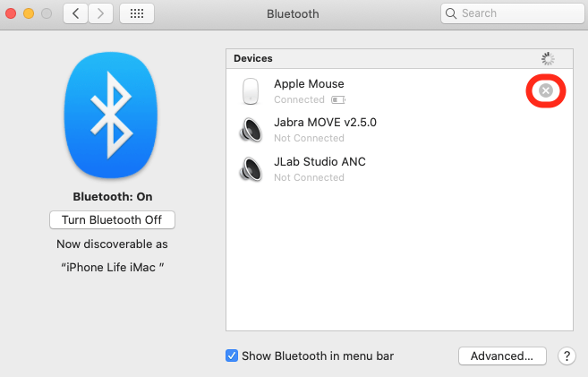Click the Apple Mouse device icon
Viewport: 588px width, 377px height.
point(251,91)
